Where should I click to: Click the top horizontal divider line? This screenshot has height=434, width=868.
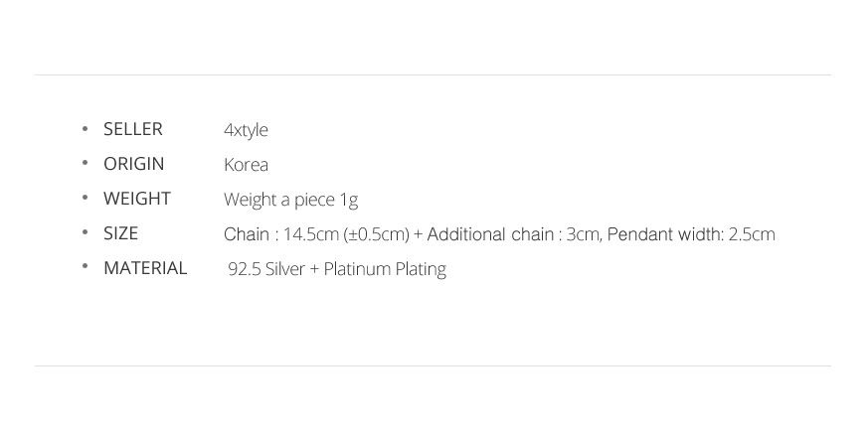[433, 74]
